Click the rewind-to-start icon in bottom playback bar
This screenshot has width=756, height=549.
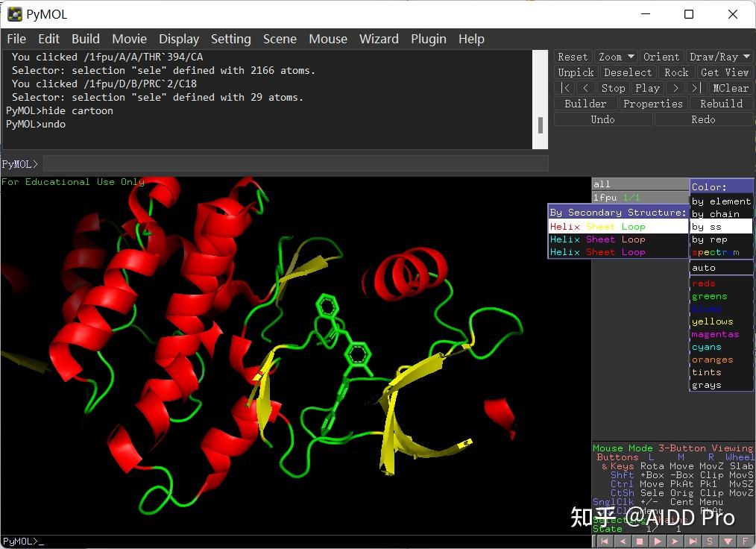click(x=604, y=541)
